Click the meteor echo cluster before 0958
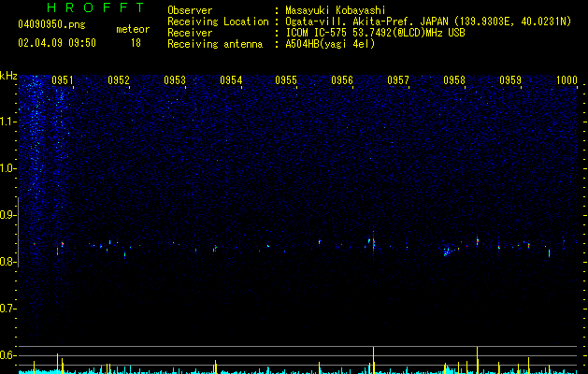The height and width of the screenshot is (374, 588). [x=447, y=252]
